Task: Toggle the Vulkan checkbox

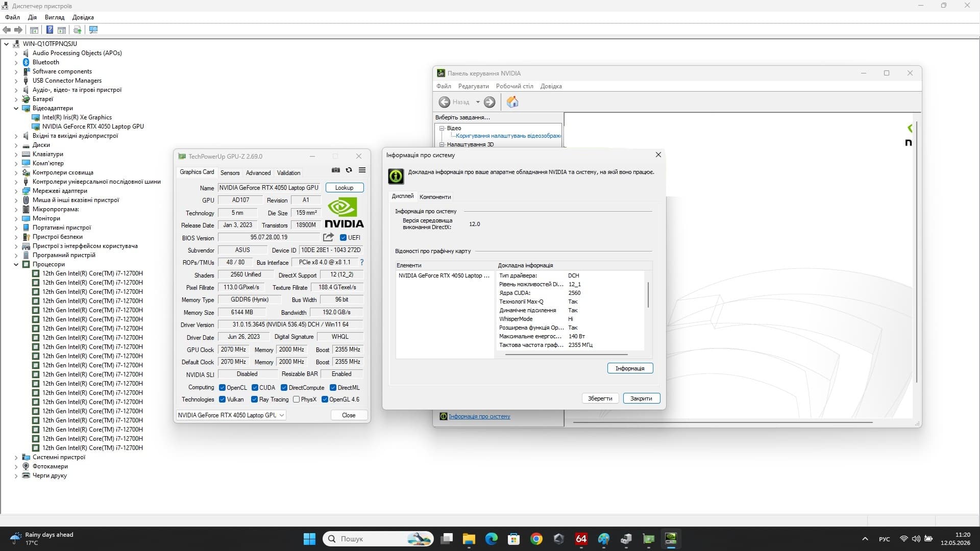Action: tap(222, 399)
